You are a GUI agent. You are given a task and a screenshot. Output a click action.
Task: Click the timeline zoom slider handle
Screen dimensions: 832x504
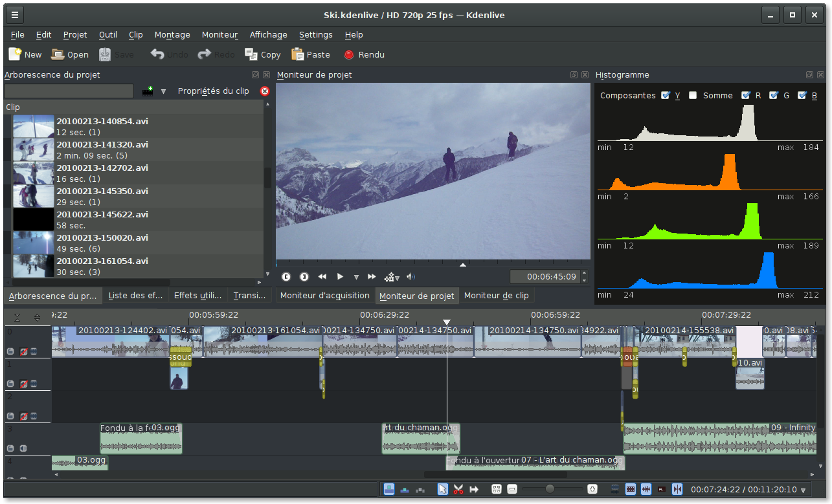click(550, 489)
